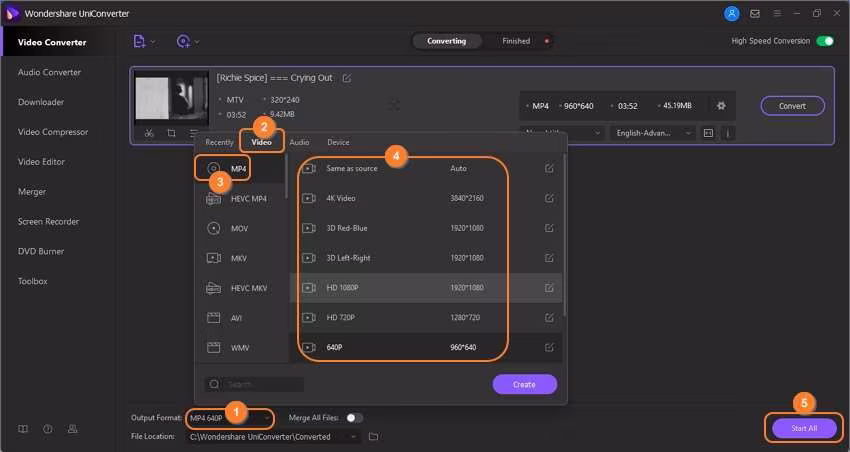Screen dimensions: 850x452
Task: Click the Convert button
Action: 793,106
